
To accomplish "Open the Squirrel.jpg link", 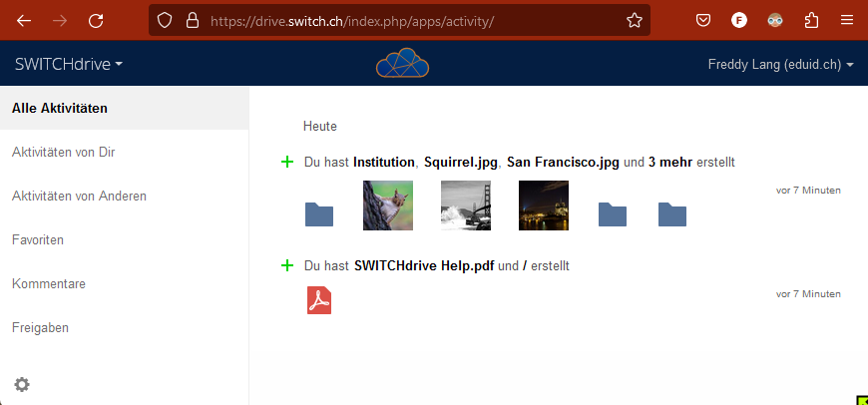I will (x=461, y=163).
